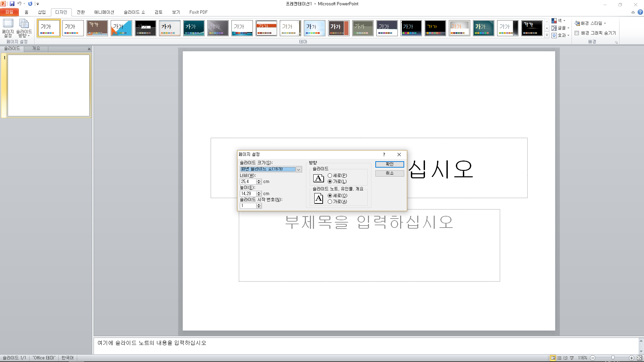Click Cancel (취소) in Page Setup dialog
The width and height of the screenshot is (644, 362).
coord(389,173)
